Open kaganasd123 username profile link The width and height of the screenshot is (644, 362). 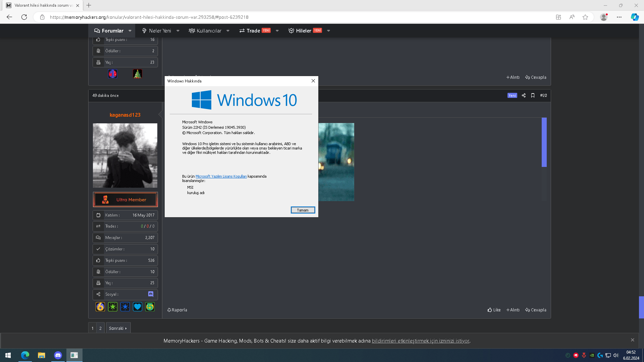pyautogui.click(x=125, y=115)
